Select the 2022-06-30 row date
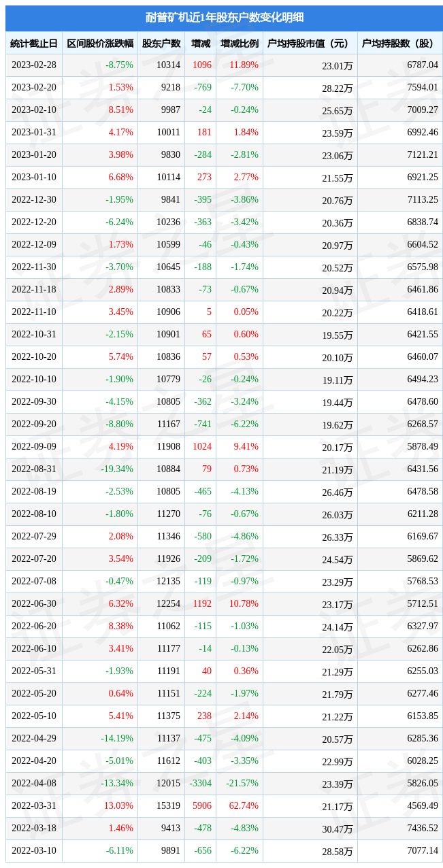This screenshot has width=443, height=868. point(34,604)
